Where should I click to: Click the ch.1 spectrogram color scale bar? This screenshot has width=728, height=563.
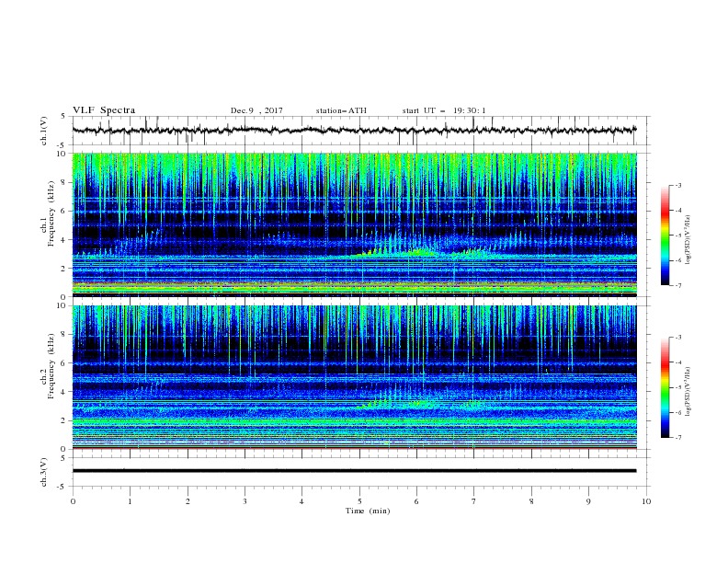tap(665, 236)
